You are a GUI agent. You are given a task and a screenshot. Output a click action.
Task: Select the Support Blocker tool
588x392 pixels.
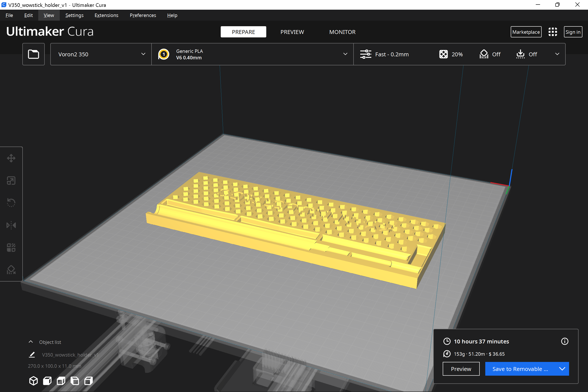point(11,270)
